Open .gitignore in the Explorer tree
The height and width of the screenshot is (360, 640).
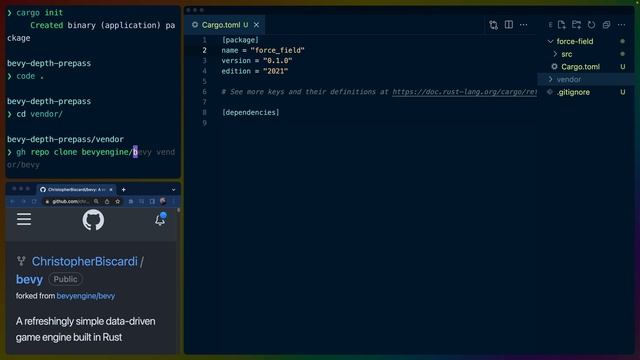pos(586,92)
